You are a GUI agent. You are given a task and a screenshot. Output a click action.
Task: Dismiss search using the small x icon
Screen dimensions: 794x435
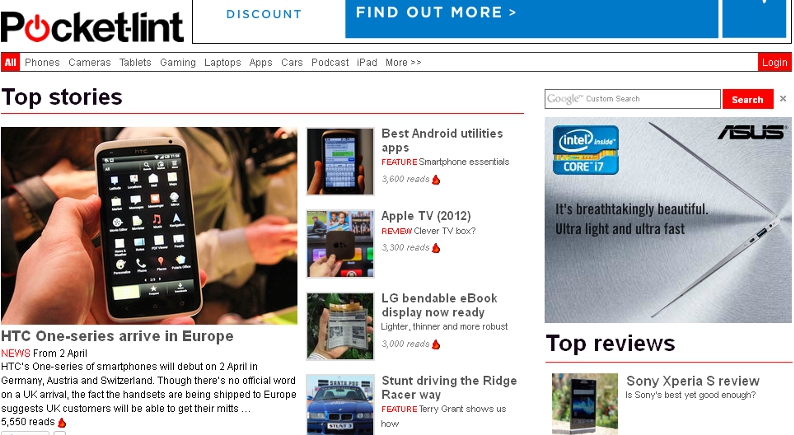coord(783,99)
